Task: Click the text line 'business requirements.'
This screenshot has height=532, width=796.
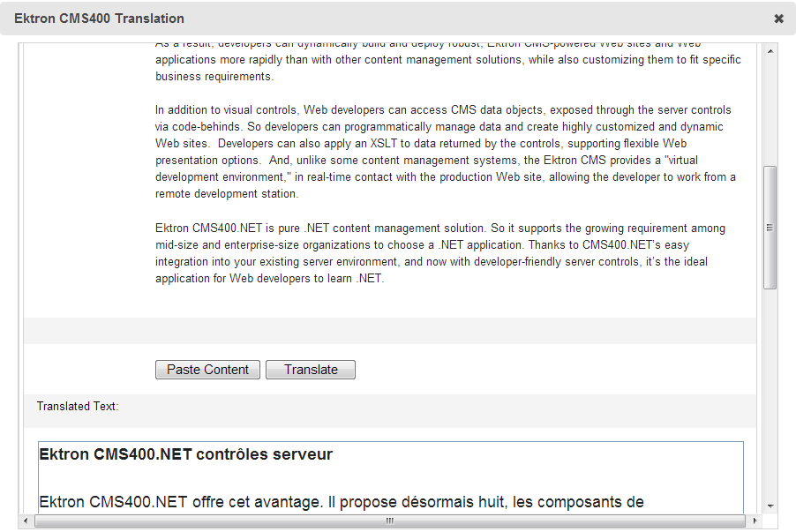Action: (x=214, y=77)
